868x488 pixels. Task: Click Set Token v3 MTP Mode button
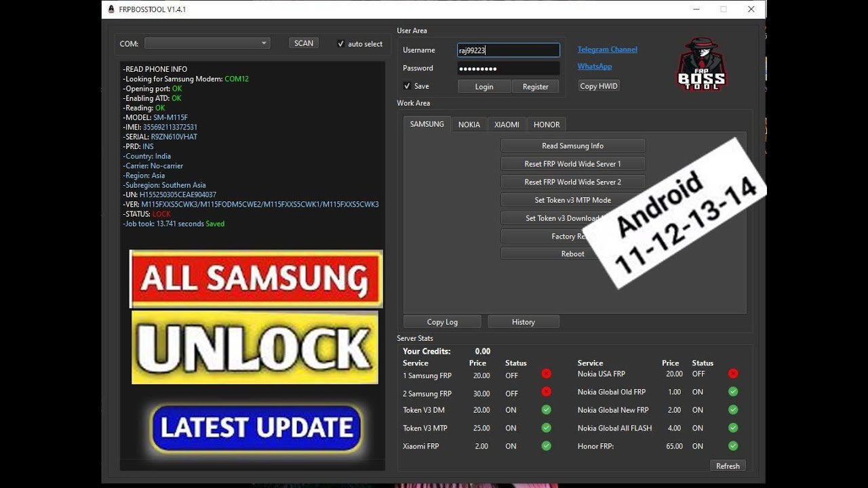click(x=573, y=200)
